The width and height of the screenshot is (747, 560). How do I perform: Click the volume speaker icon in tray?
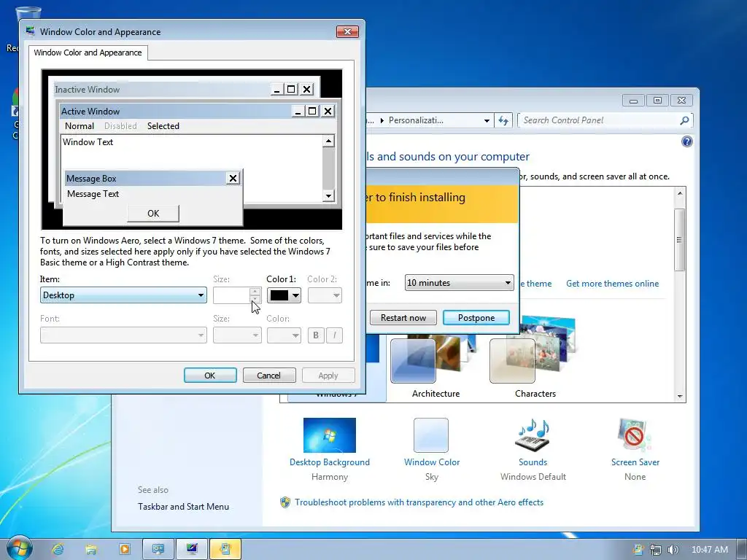[x=673, y=550]
